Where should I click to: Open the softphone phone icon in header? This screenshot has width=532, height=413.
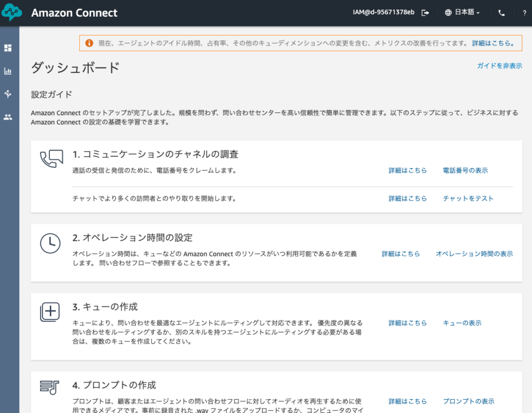502,13
